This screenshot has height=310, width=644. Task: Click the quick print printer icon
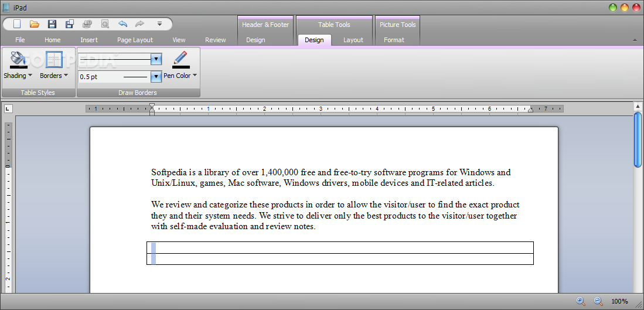87,24
